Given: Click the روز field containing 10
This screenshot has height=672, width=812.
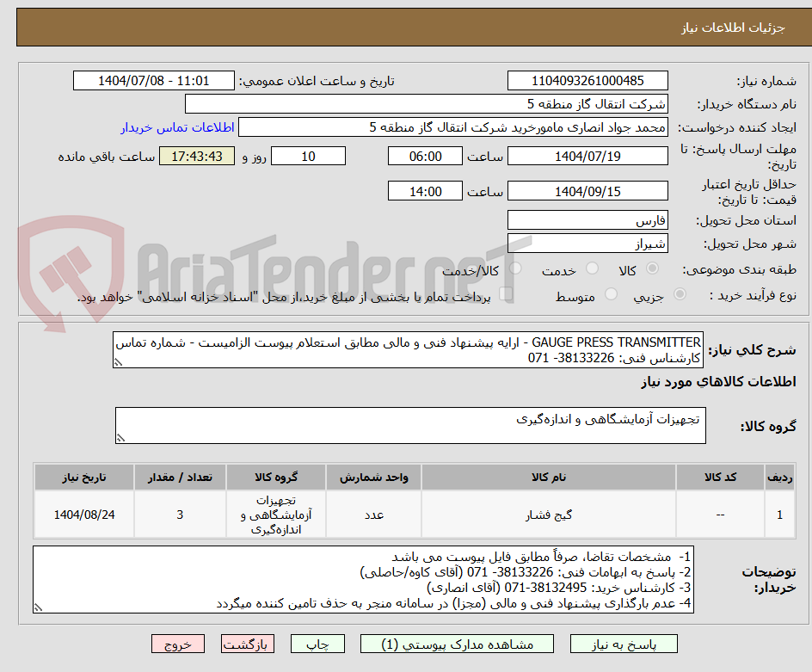Looking at the screenshot, I should [308, 156].
